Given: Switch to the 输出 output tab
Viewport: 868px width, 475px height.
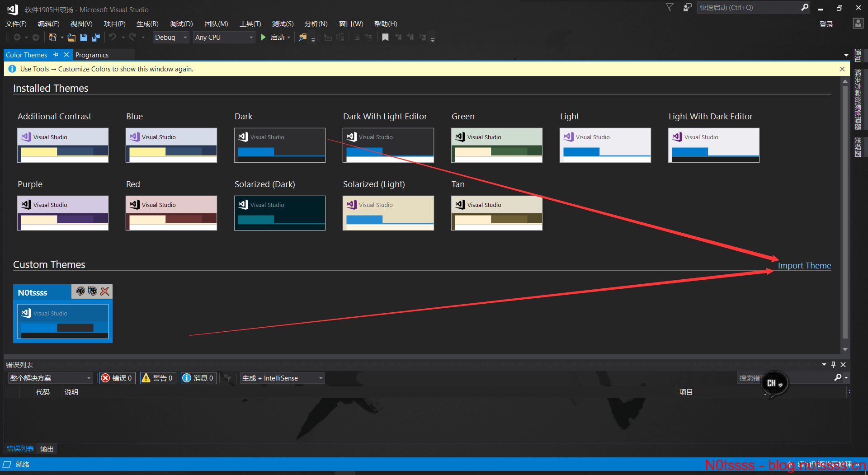Looking at the screenshot, I should pyautogui.click(x=47, y=449).
